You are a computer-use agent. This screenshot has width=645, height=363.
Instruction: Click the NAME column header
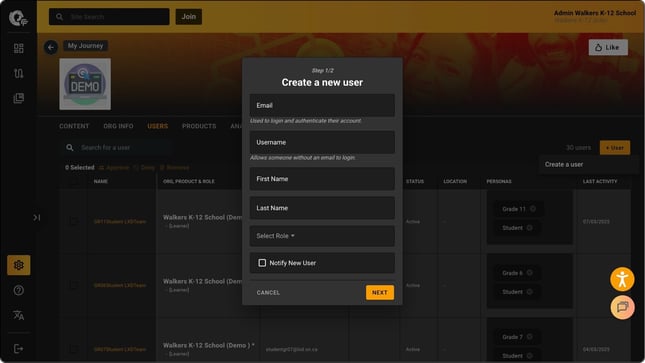point(101,181)
